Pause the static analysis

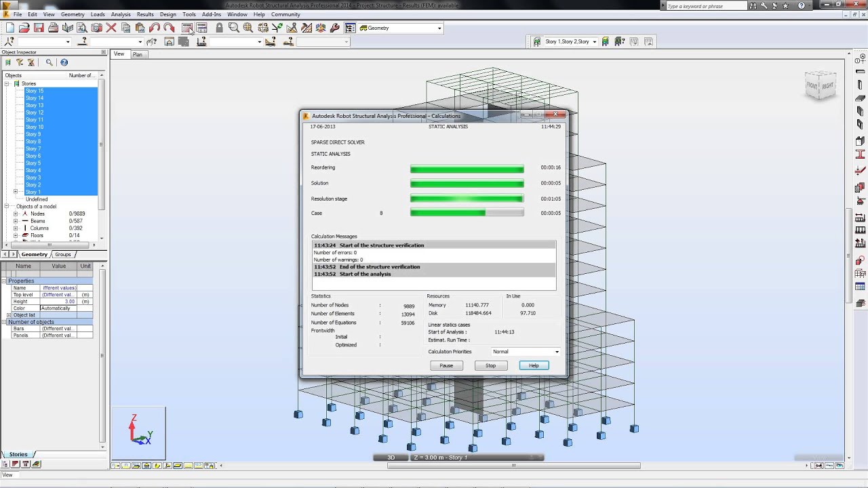coord(446,365)
